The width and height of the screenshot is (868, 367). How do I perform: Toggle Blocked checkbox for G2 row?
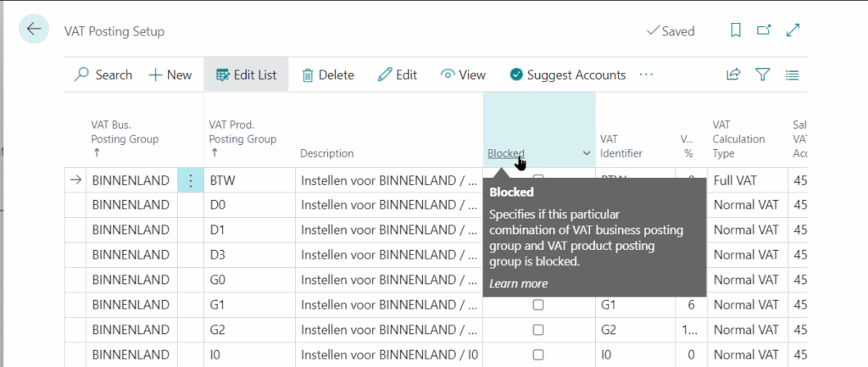[538, 329]
